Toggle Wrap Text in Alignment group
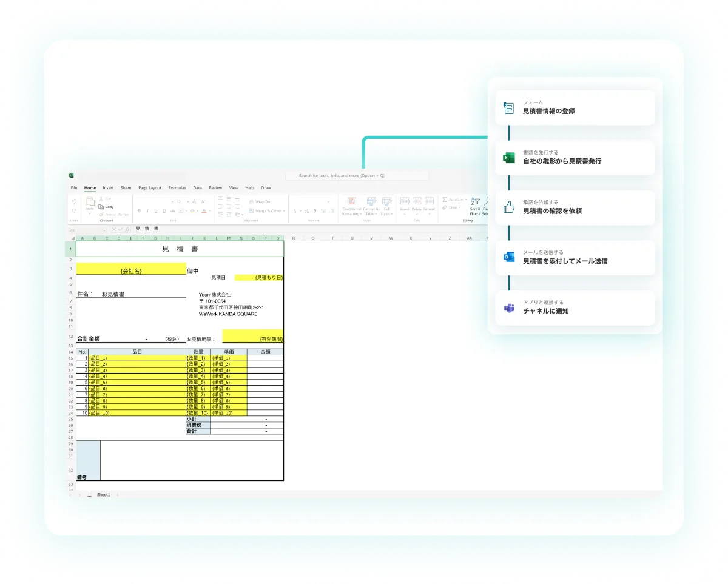This screenshot has width=728, height=584. (261, 201)
